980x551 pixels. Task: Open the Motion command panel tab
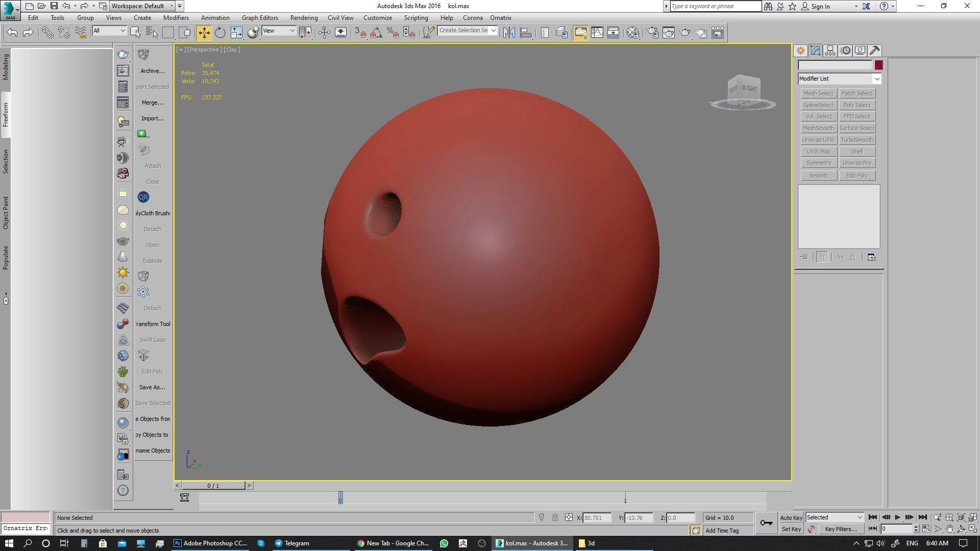845,51
